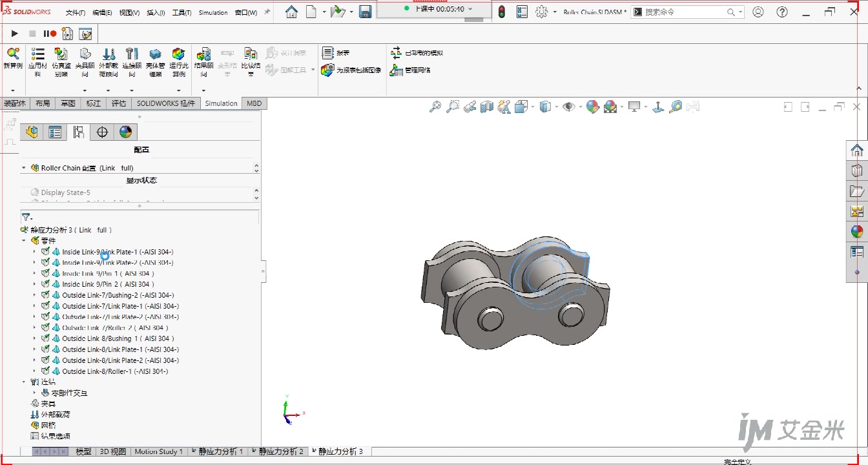This screenshot has height=465, width=868.
Task: Toggle the Hide/Show Items eye icon
Action: [x=568, y=107]
